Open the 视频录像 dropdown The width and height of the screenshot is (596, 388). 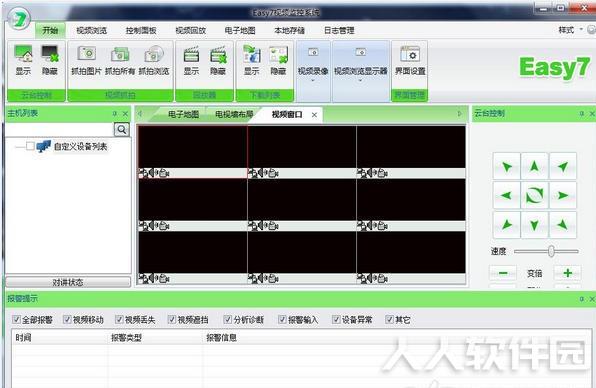313,71
